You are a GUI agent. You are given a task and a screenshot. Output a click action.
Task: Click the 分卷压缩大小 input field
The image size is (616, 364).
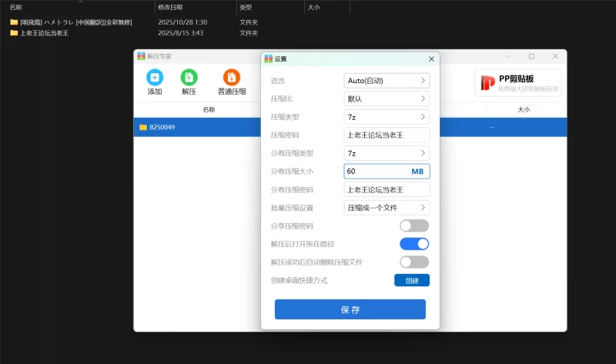pos(377,171)
